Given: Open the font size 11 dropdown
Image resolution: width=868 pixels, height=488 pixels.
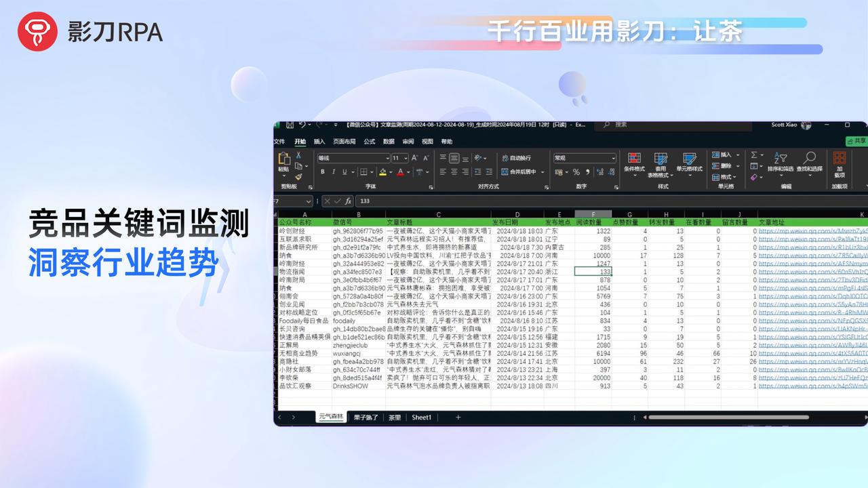Looking at the screenshot, I should pyautogui.click(x=406, y=159).
